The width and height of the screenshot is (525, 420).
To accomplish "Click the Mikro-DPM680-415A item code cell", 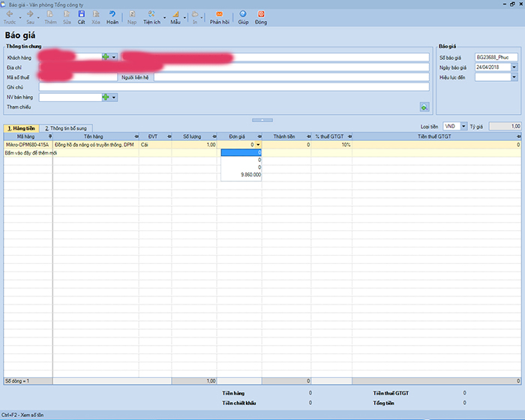I will click(x=28, y=145).
